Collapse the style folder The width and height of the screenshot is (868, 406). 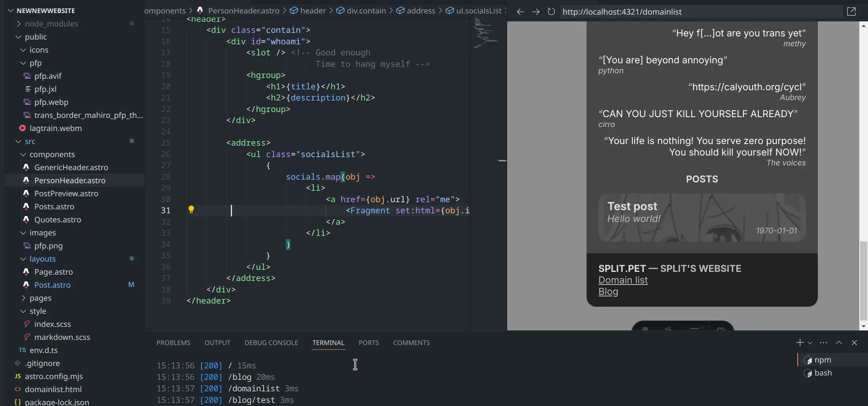74,311
